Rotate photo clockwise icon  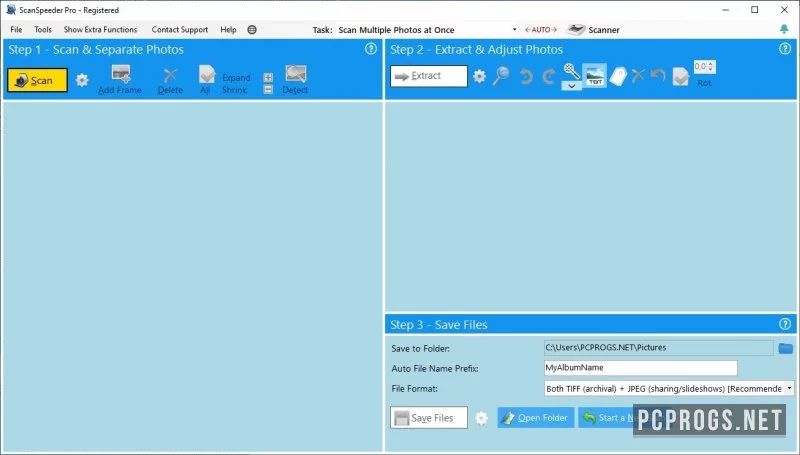coord(548,77)
